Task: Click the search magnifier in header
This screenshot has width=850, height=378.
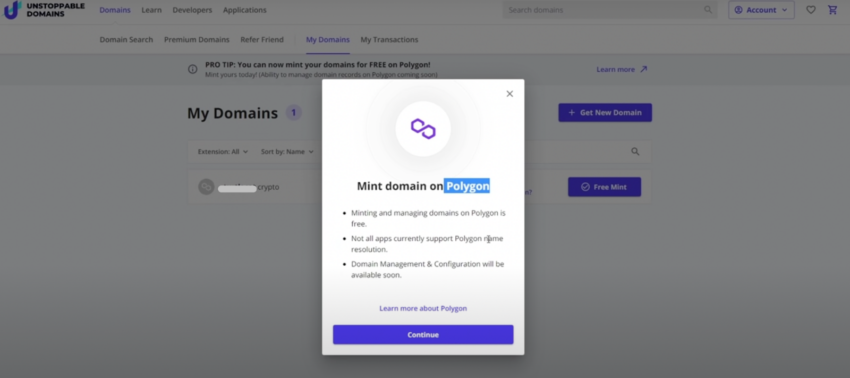Action: click(708, 10)
